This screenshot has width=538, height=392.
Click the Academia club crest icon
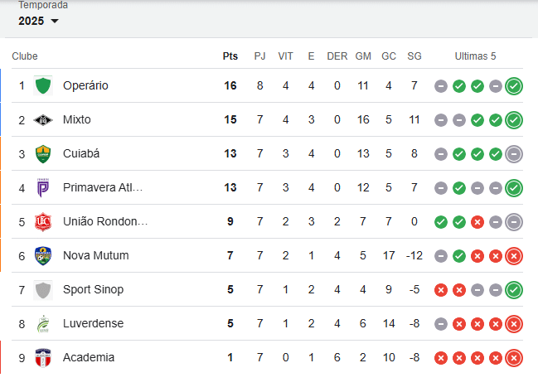43,357
